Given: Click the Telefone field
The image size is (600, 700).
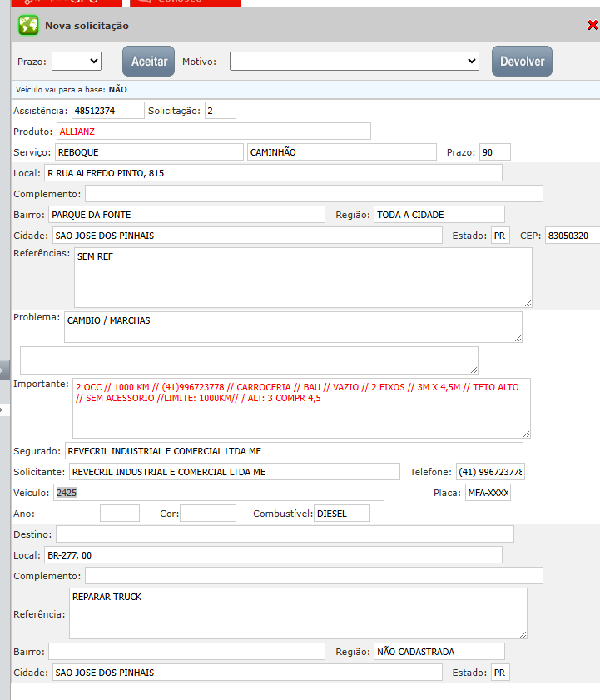Looking at the screenshot, I should coord(489,472).
